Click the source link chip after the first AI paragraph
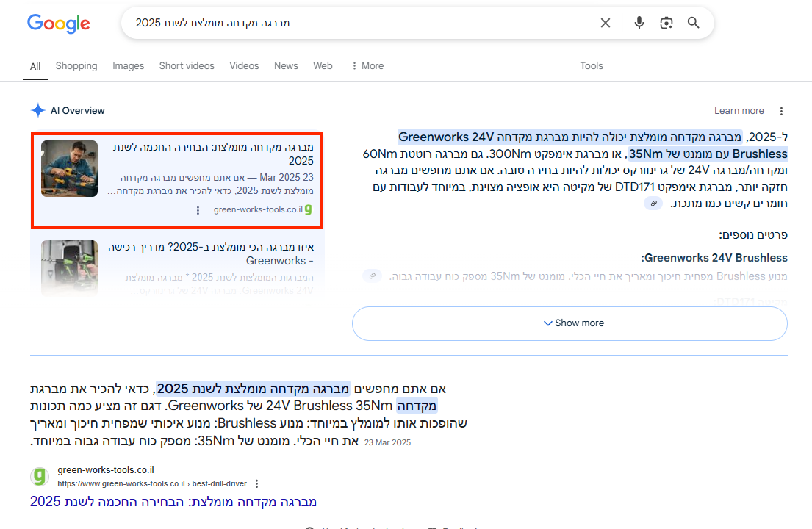 653,204
